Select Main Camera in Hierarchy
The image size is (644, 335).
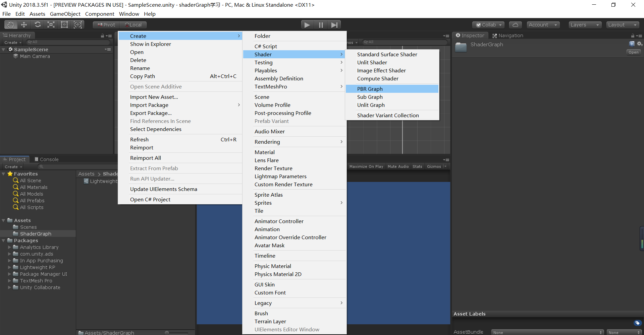pyautogui.click(x=35, y=56)
